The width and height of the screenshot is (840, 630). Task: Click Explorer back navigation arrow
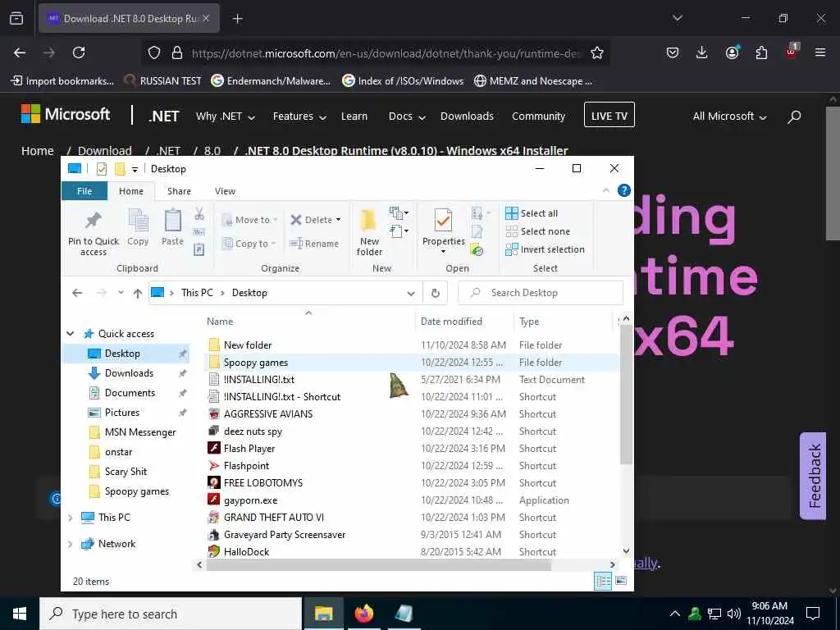pos(77,293)
